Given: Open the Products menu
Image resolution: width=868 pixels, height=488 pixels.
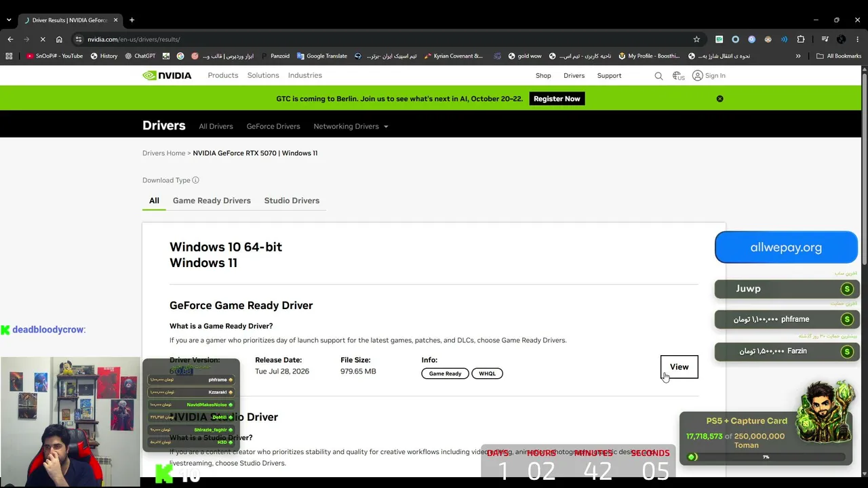Looking at the screenshot, I should 223,75.
